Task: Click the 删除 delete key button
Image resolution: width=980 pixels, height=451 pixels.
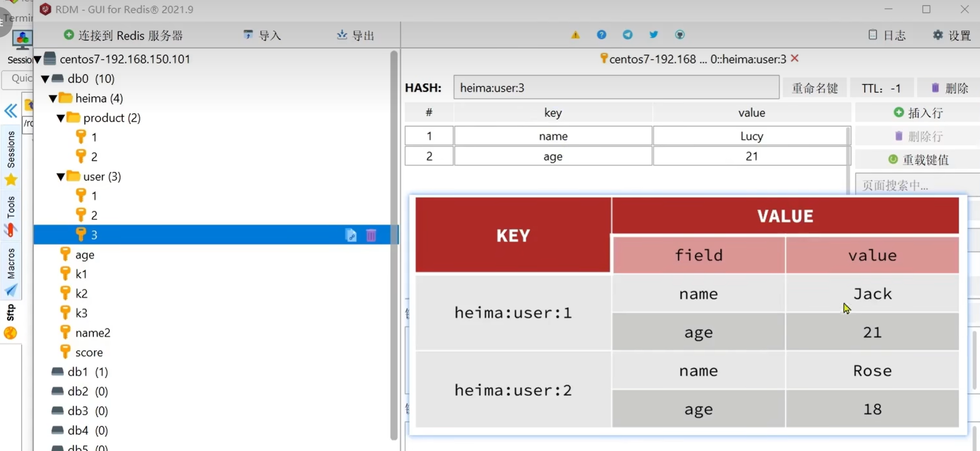Action: [x=949, y=88]
